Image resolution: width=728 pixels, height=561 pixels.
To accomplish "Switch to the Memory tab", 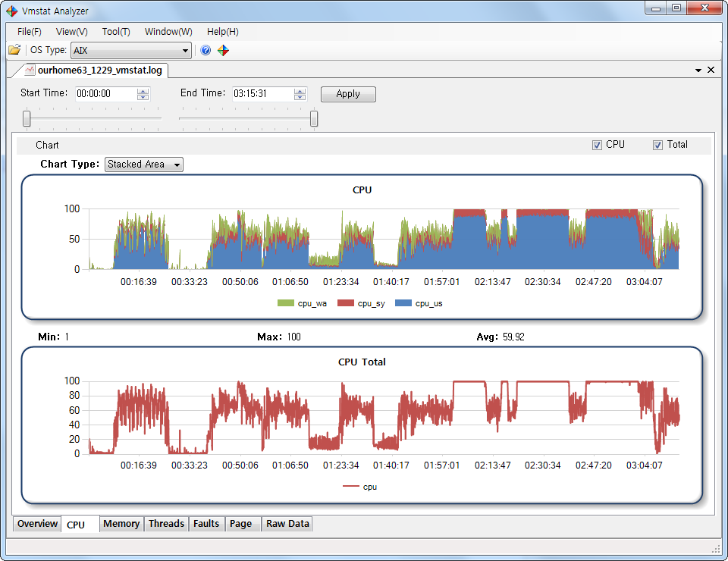I will 121,523.
